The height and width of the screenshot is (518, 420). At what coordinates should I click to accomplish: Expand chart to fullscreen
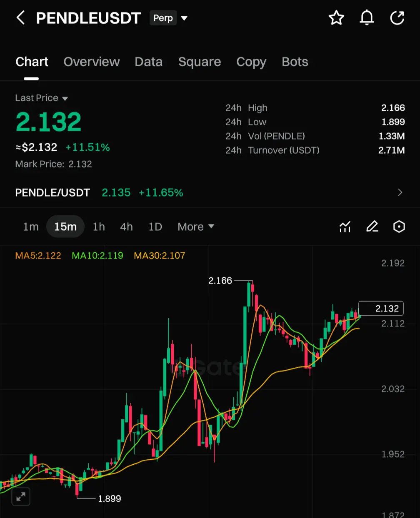21,496
